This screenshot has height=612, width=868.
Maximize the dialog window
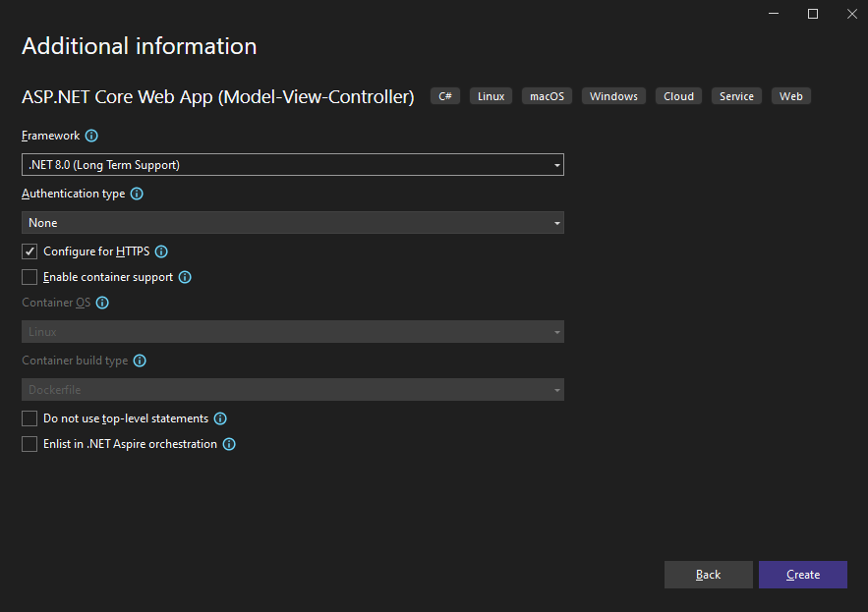tap(813, 14)
